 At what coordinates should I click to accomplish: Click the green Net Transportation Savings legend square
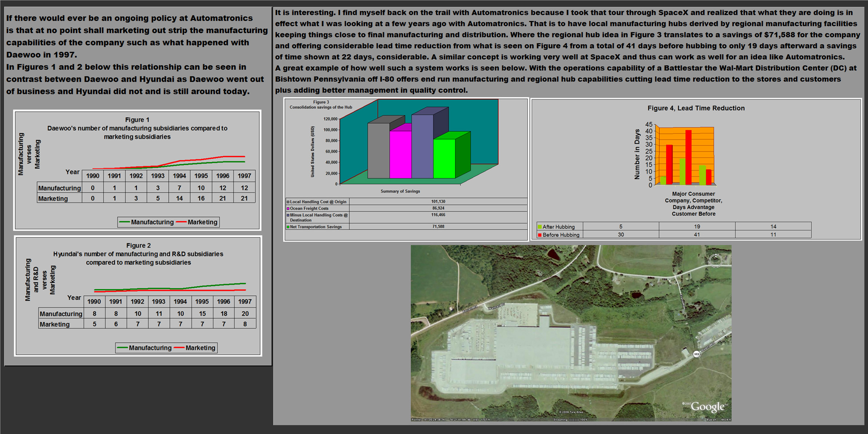288,227
